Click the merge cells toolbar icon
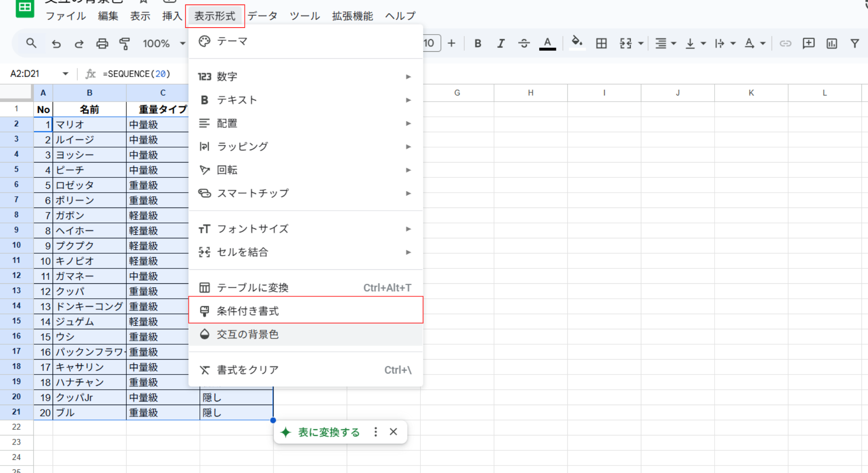This screenshot has height=473, width=868. (x=626, y=43)
